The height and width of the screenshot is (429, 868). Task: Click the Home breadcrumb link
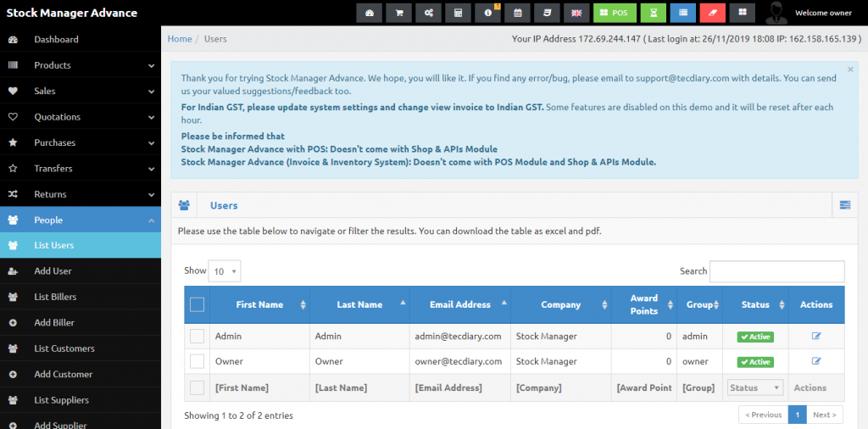180,39
